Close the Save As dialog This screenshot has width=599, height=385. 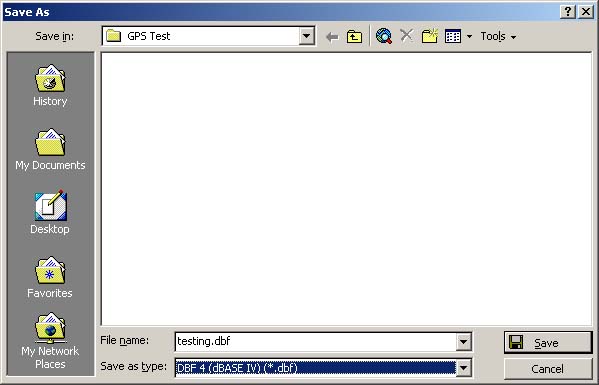(586, 12)
